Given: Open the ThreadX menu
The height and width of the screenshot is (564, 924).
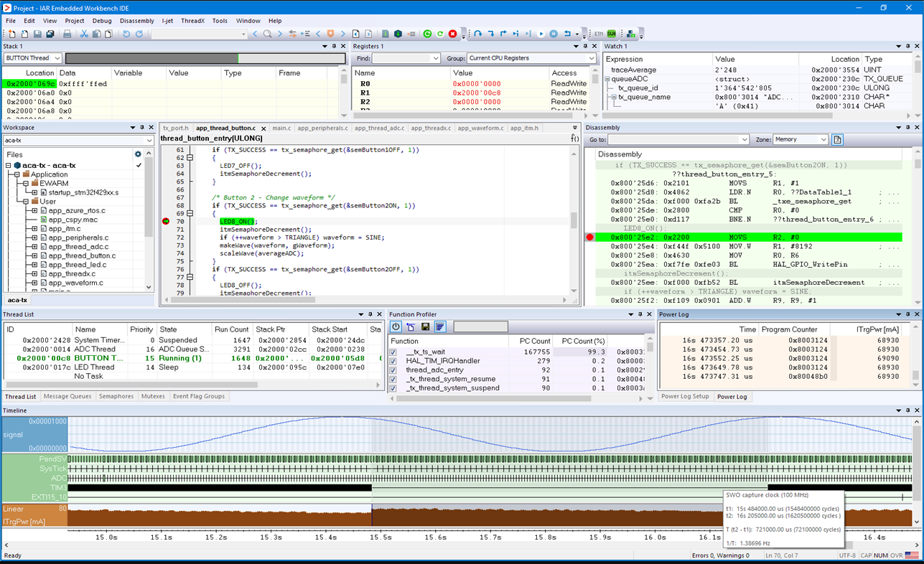Looking at the screenshot, I should tap(192, 21).
